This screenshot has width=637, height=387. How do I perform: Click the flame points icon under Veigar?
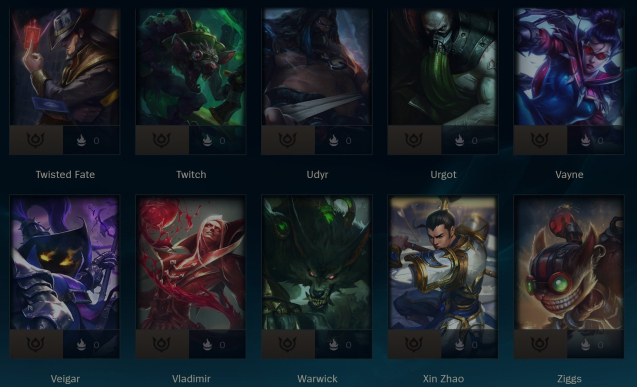81,344
